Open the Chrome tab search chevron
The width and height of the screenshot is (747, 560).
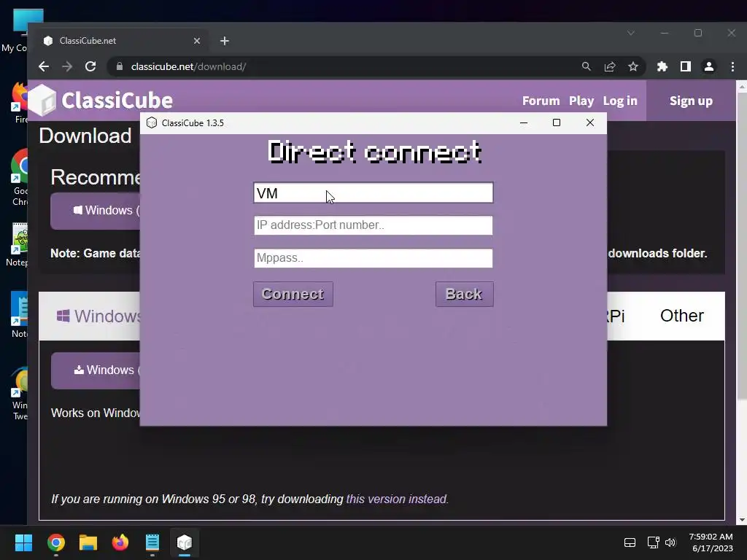pyautogui.click(x=631, y=33)
